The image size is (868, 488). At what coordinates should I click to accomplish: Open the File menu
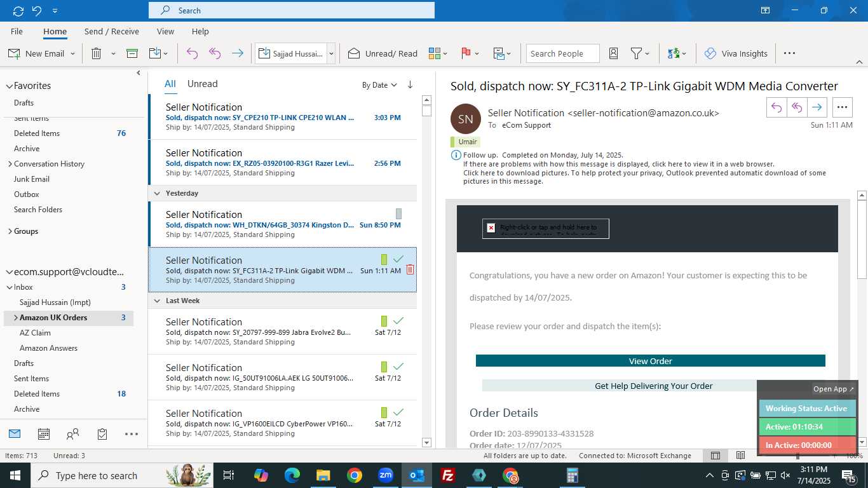pos(17,31)
